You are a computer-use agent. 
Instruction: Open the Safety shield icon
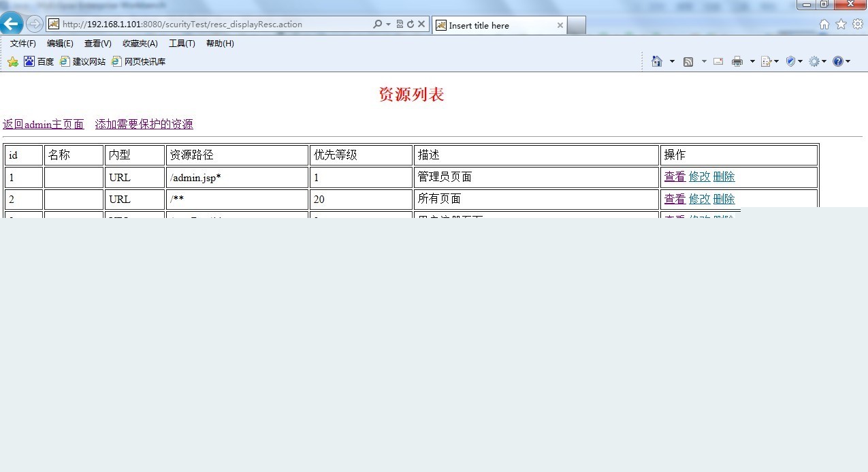tap(790, 61)
